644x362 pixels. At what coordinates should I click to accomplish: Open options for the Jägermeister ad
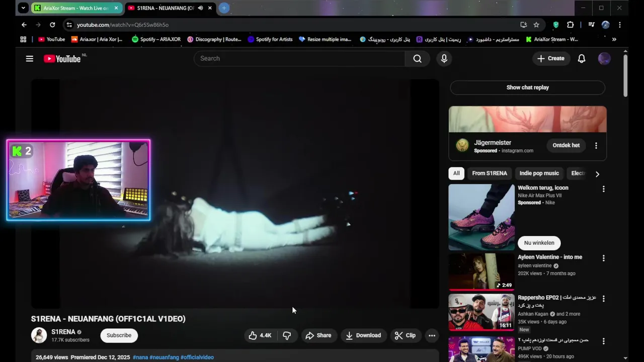[x=596, y=145]
